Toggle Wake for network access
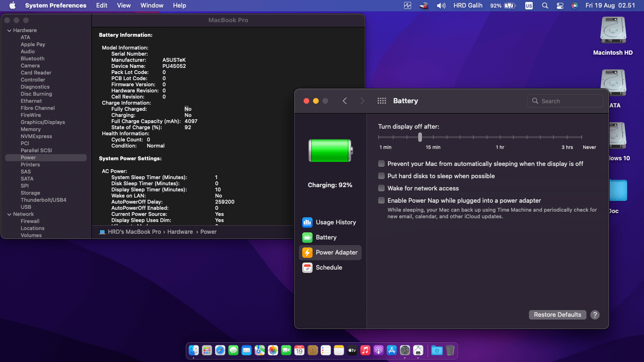Viewport: 644px width, 362px height. [381, 188]
